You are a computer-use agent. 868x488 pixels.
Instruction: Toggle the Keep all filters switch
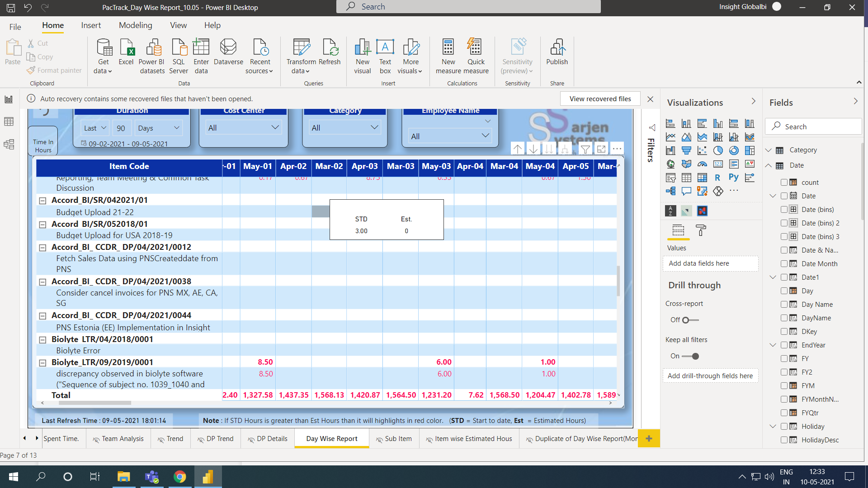(x=690, y=356)
